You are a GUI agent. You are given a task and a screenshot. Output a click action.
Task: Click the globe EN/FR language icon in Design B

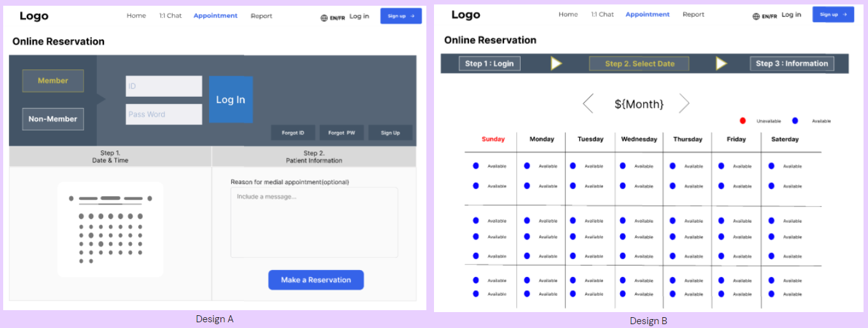pyautogui.click(x=756, y=17)
